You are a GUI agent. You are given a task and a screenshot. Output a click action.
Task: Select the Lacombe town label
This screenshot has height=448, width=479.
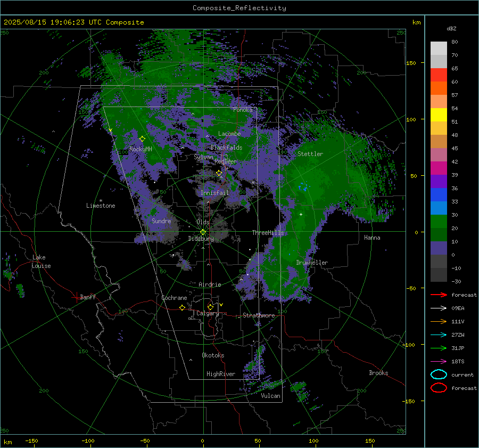[229, 134]
